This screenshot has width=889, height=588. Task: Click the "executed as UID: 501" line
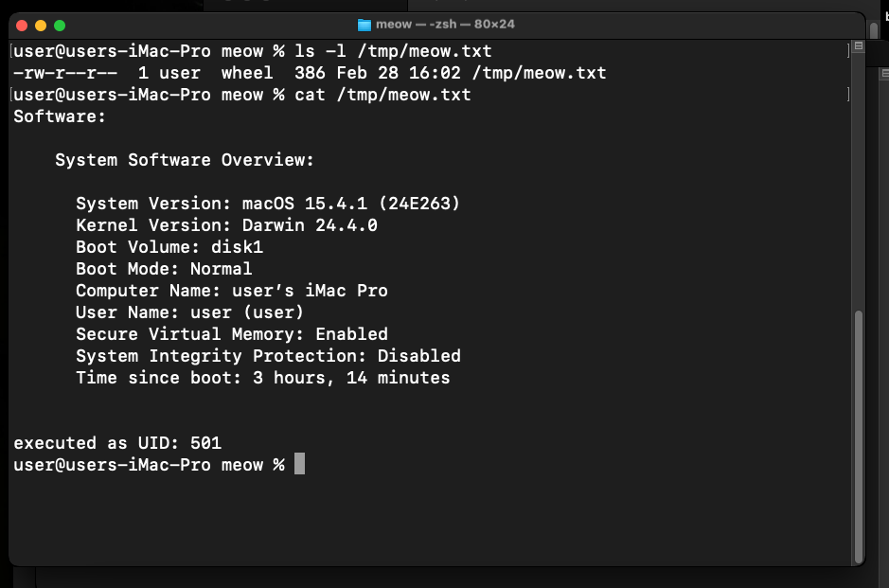pyautogui.click(x=117, y=442)
